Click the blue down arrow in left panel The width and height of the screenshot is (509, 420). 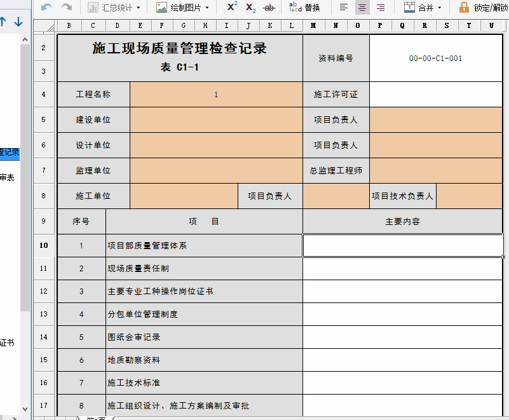18,22
